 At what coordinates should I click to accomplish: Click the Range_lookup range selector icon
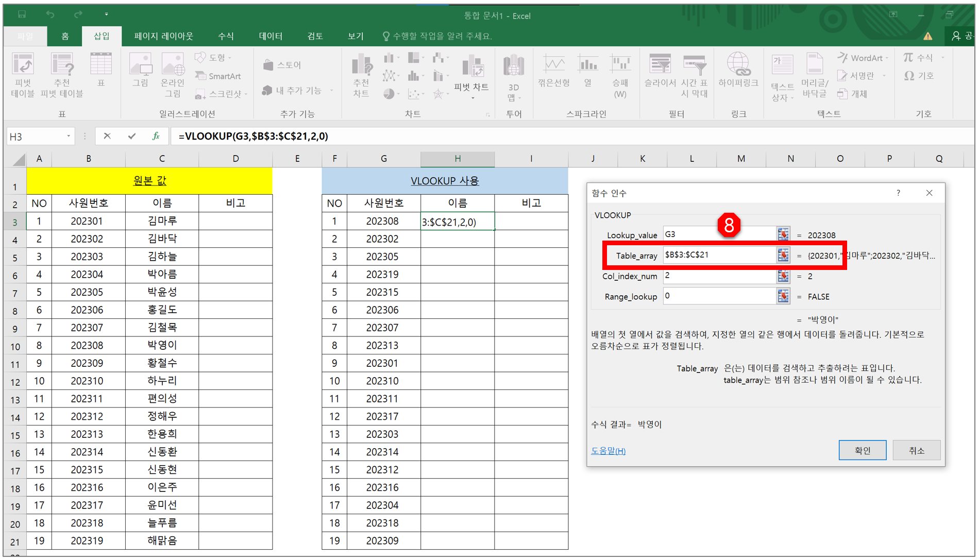783,296
